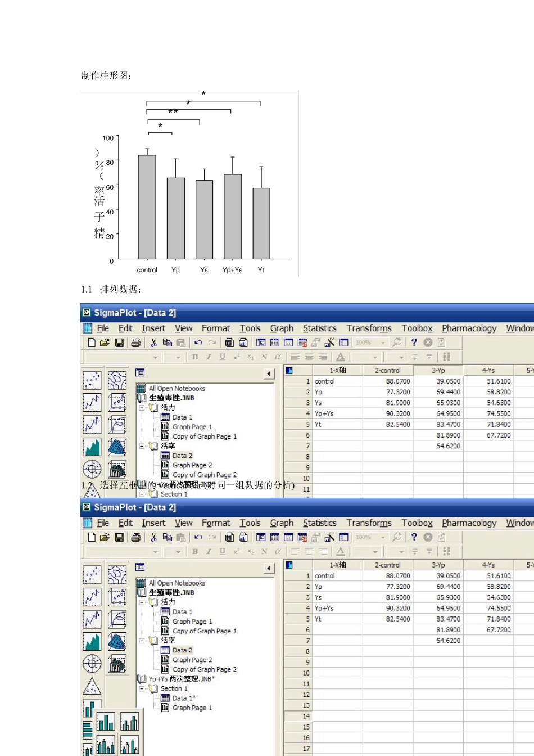Viewport: 534px width, 756px height.
Task: Click the ternary plot triangle icon in lower window
Action: click(92, 686)
